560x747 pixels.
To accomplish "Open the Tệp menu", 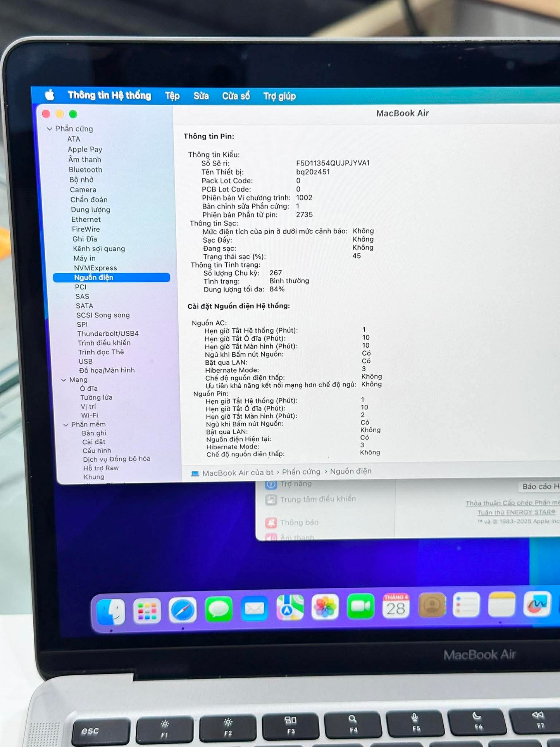I will pos(172,95).
